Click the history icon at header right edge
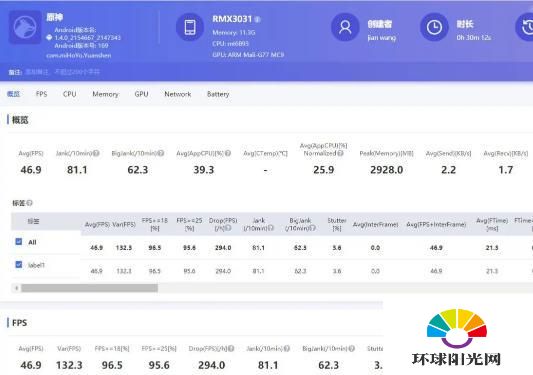The height and width of the screenshot is (375, 533). [x=525, y=27]
